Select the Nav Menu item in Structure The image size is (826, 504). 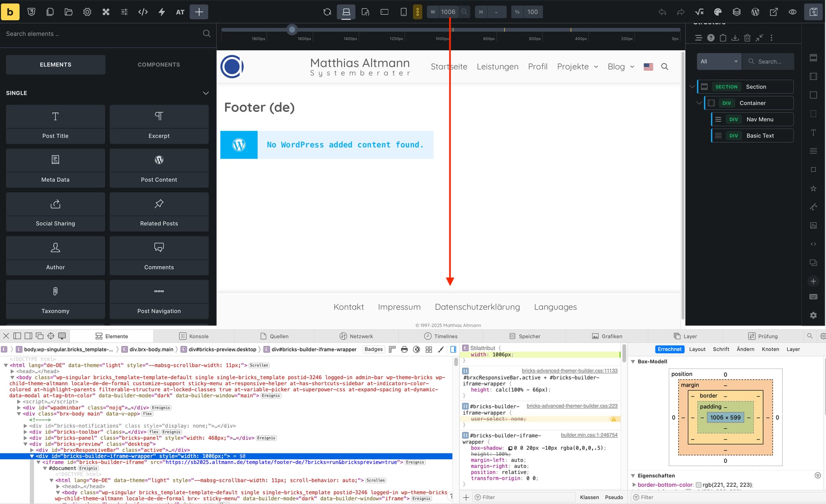tap(752, 119)
